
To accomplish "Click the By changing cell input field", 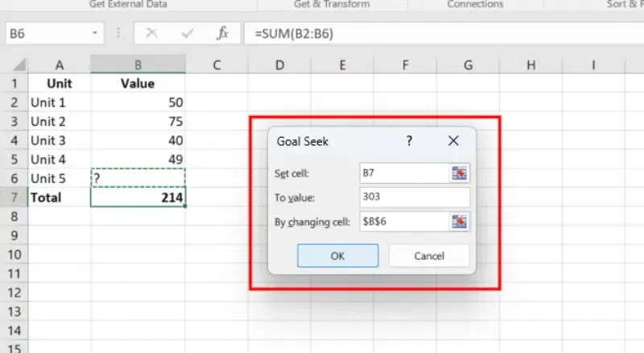I will pyautogui.click(x=404, y=222).
